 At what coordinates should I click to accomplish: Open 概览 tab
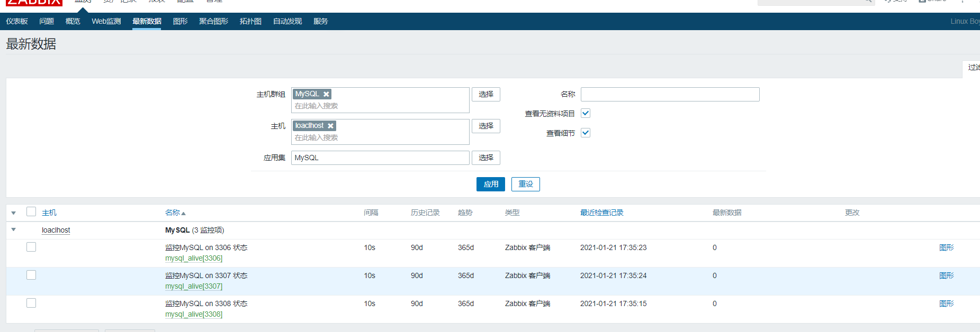[73, 21]
